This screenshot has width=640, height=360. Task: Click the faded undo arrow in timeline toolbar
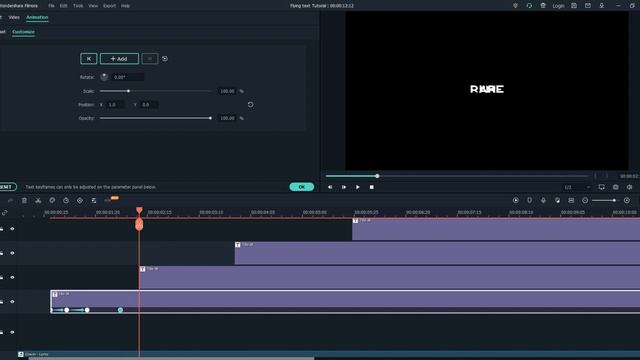tap(11, 200)
